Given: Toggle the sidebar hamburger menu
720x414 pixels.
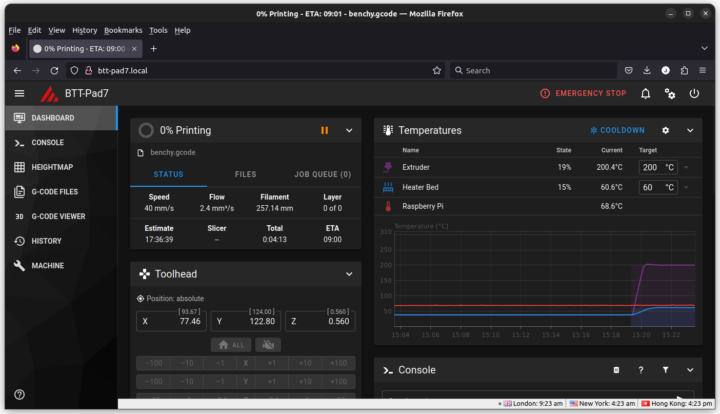Looking at the screenshot, I should (x=19, y=94).
